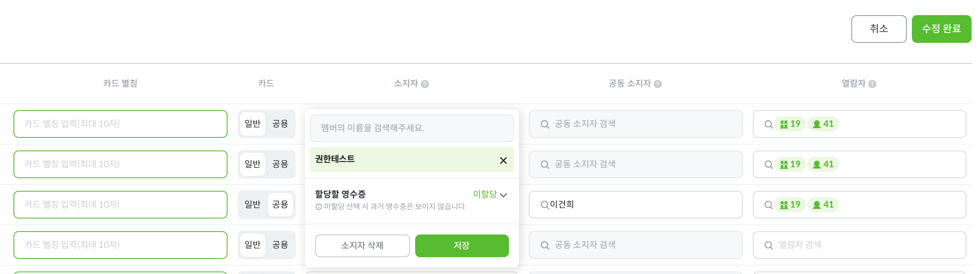
Task: Click the 저장 button in popup
Action: pyautogui.click(x=461, y=246)
